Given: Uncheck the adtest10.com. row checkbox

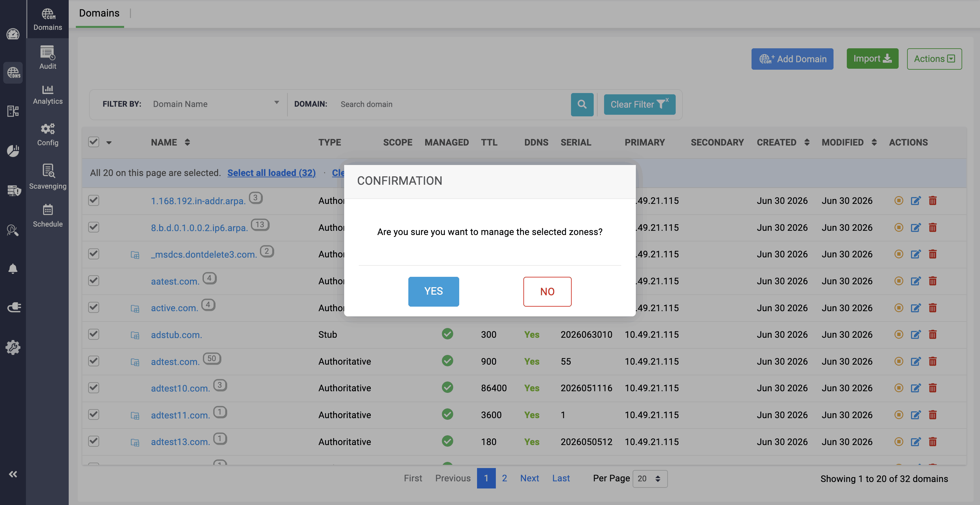Looking at the screenshot, I should pos(94,388).
